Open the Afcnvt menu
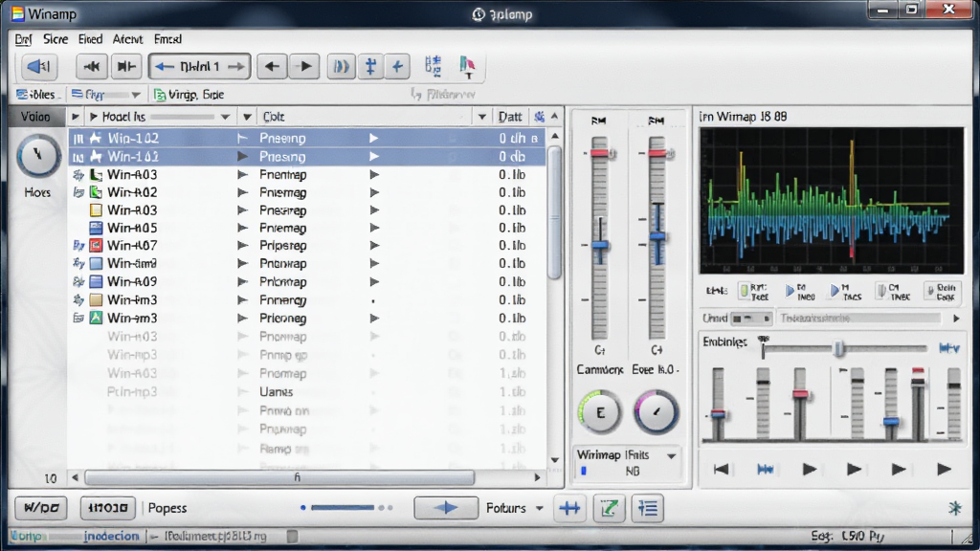This screenshot has height=551, width=980. click(127, 39)
